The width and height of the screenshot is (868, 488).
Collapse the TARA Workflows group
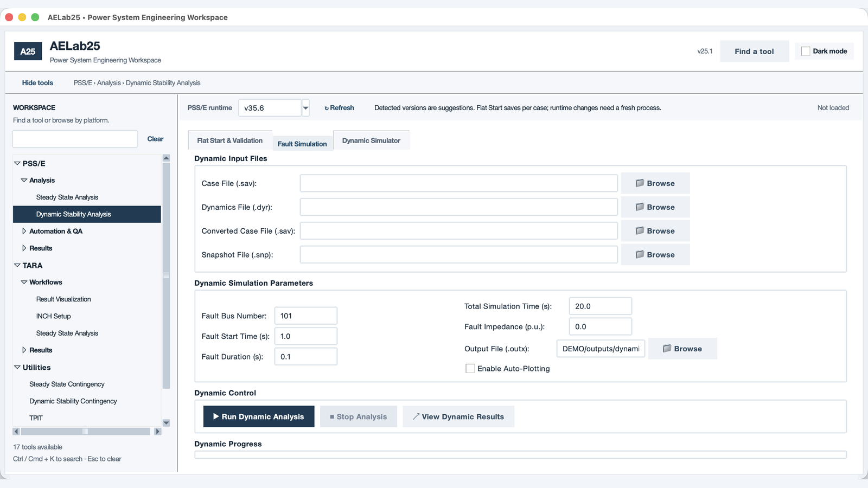[24, 282]
